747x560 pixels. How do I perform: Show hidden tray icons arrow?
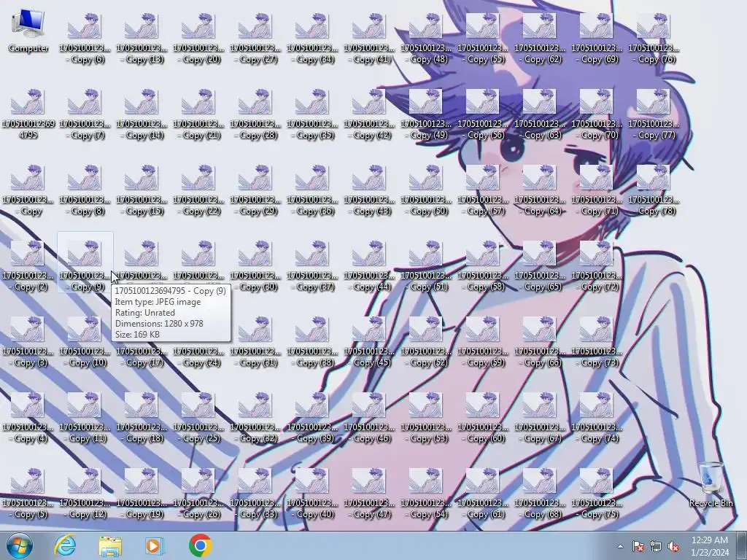pyautogui.click(x=620, y=546)
